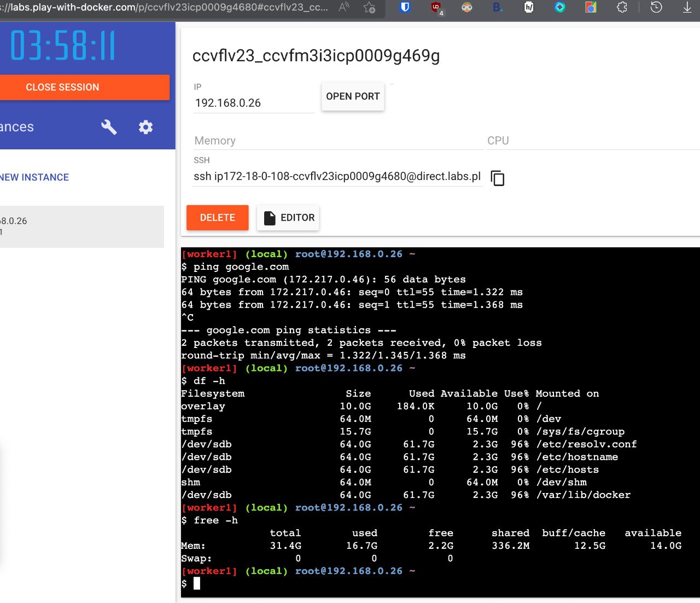
Task: Click the Read Aloud icon in address bar
Action: [344, 8]
